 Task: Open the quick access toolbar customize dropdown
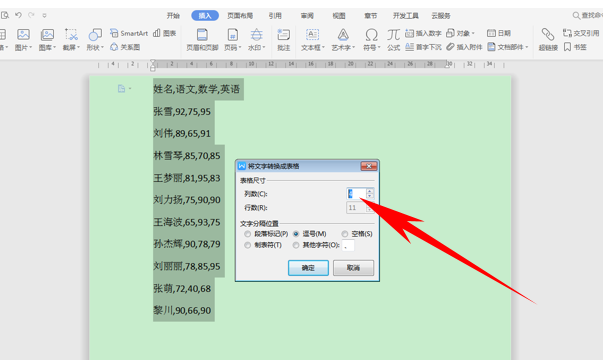tap(45, 15)
